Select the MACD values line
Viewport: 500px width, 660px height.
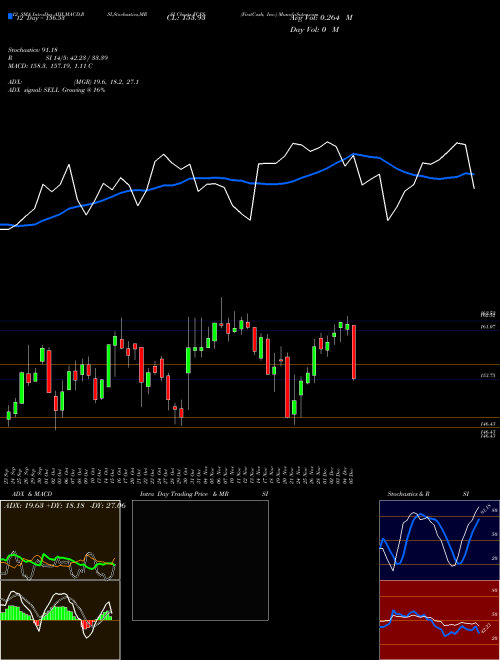pos(51,66)
